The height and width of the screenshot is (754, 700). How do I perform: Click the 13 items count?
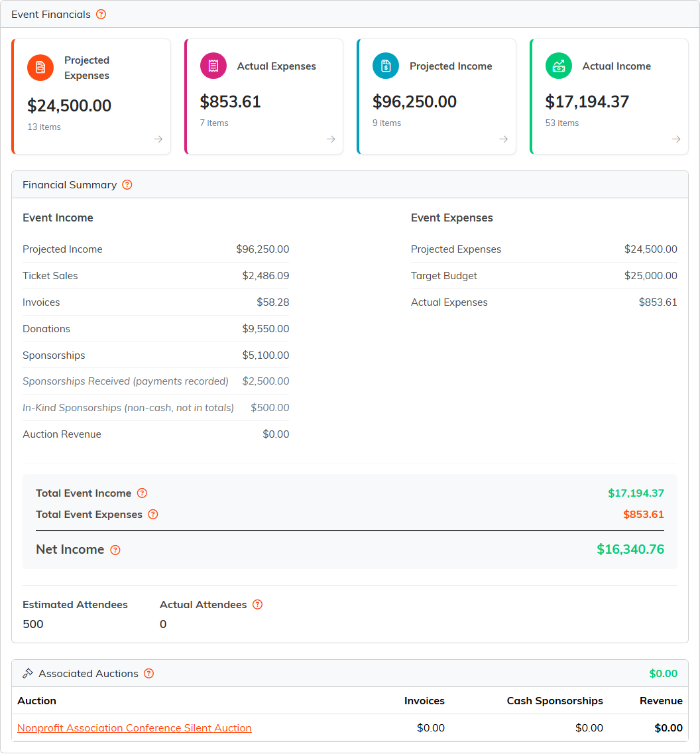click(x=44, y=127)
